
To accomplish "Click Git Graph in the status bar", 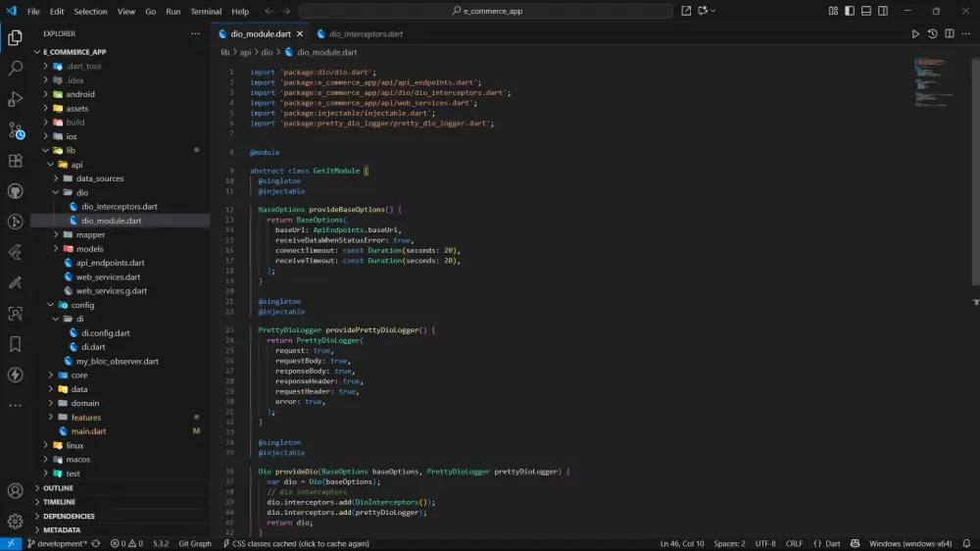I will pyautogui.click(x=194, y=543).
